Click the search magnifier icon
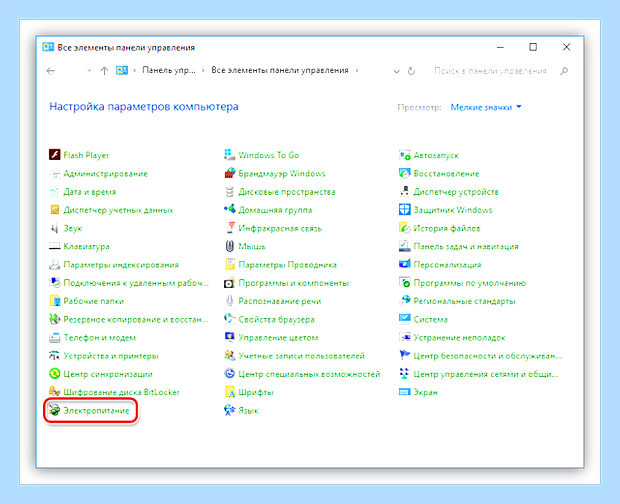The height and width of the screenshot is (504, 620). [564, 71]
